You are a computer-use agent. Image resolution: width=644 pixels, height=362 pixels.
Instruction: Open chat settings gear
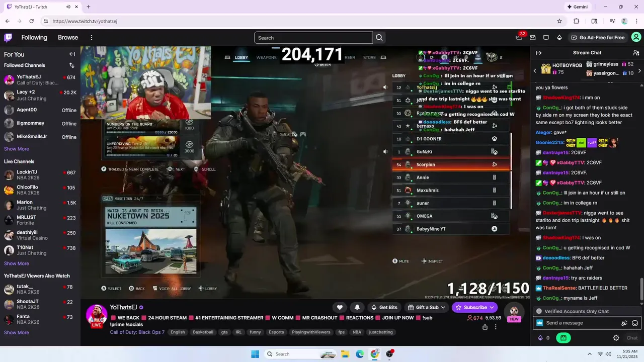[616, 338]
